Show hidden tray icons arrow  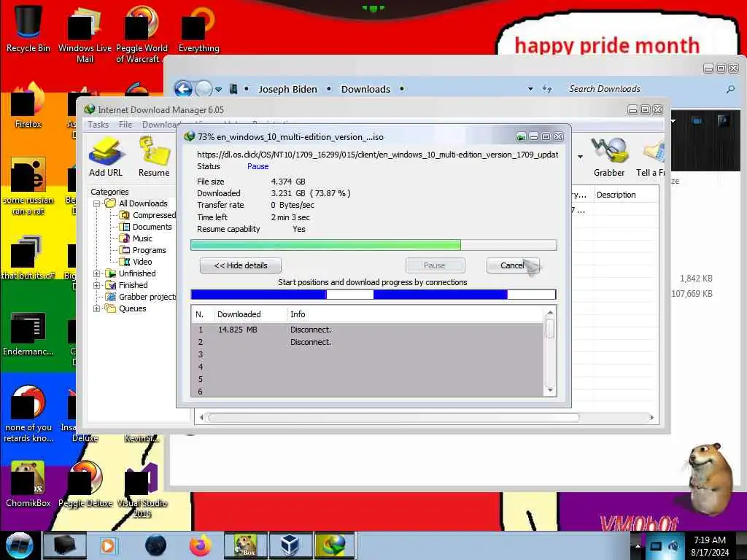[638, 545]
